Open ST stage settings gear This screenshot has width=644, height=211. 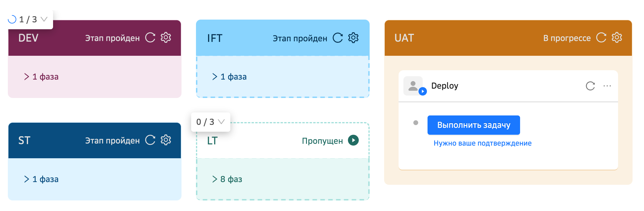coord(166,140)
